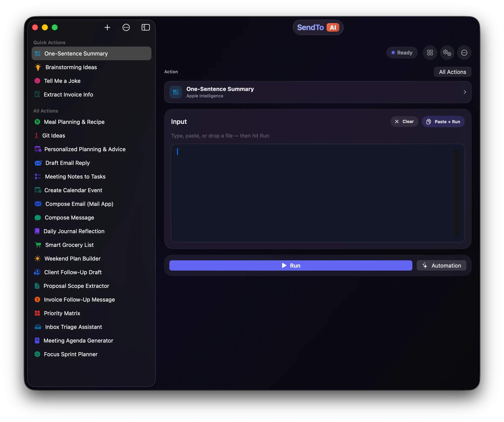Screen dimensions: 504x422
Task: Click the Meeting Notes to Tasks checklist icon
Action: (x=38, y=177)
